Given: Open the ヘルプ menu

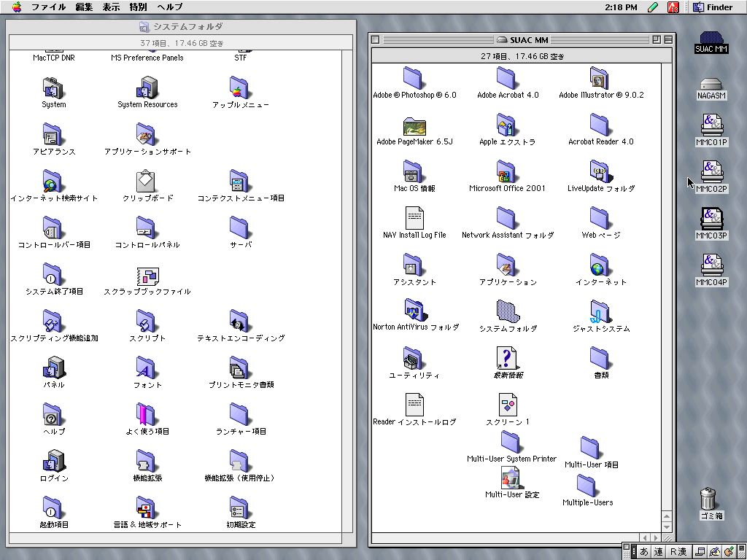Looking at the screenshot, I should click(x=169, y=7).
